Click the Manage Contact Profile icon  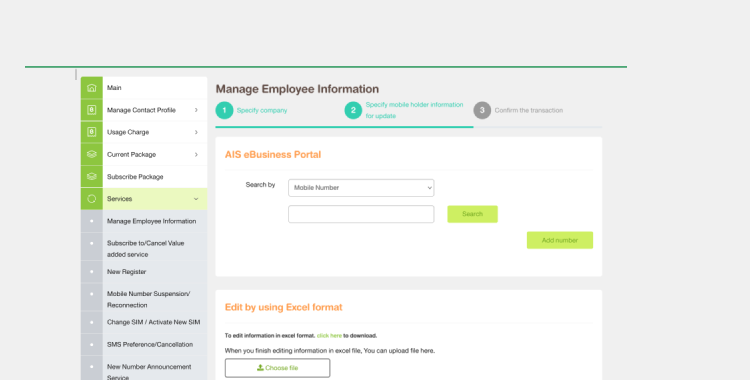[92, 110]
